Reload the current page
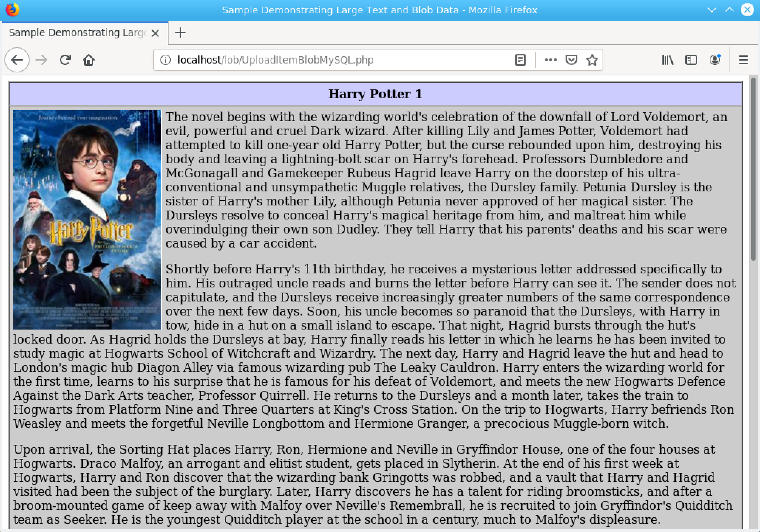The image size is (760, 532). tap(65, 60)
